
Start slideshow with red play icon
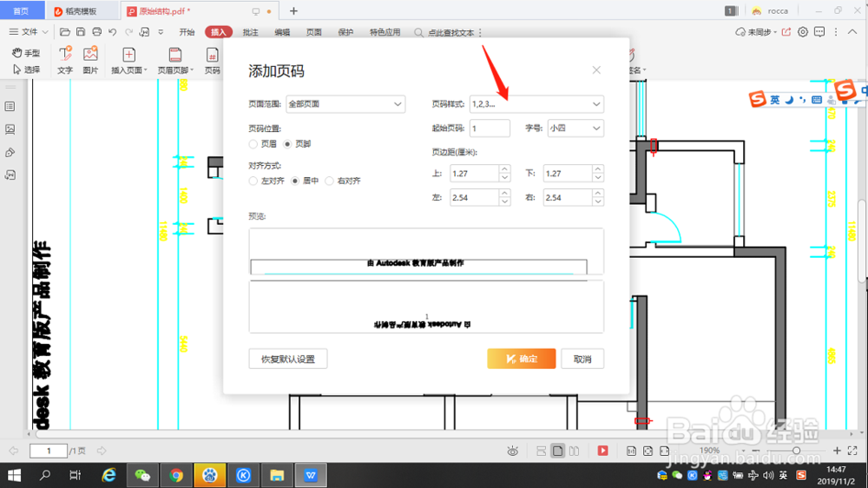(603, 451)
